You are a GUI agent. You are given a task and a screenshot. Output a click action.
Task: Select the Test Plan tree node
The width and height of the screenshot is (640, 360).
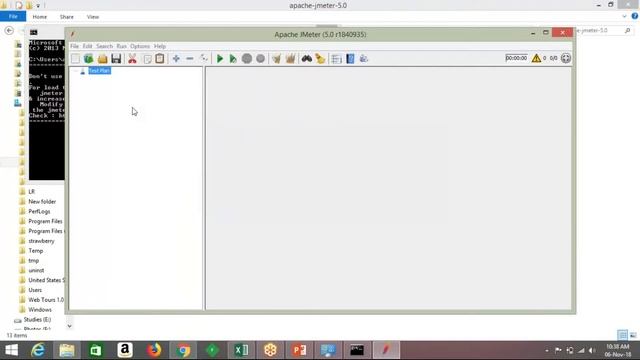99,71
